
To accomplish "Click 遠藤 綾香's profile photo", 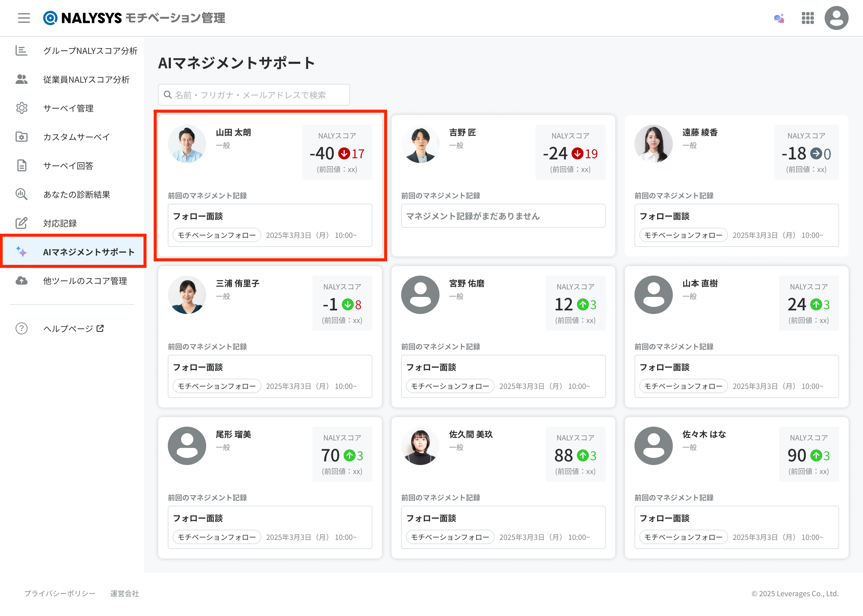I will click(x=653, y=144).
